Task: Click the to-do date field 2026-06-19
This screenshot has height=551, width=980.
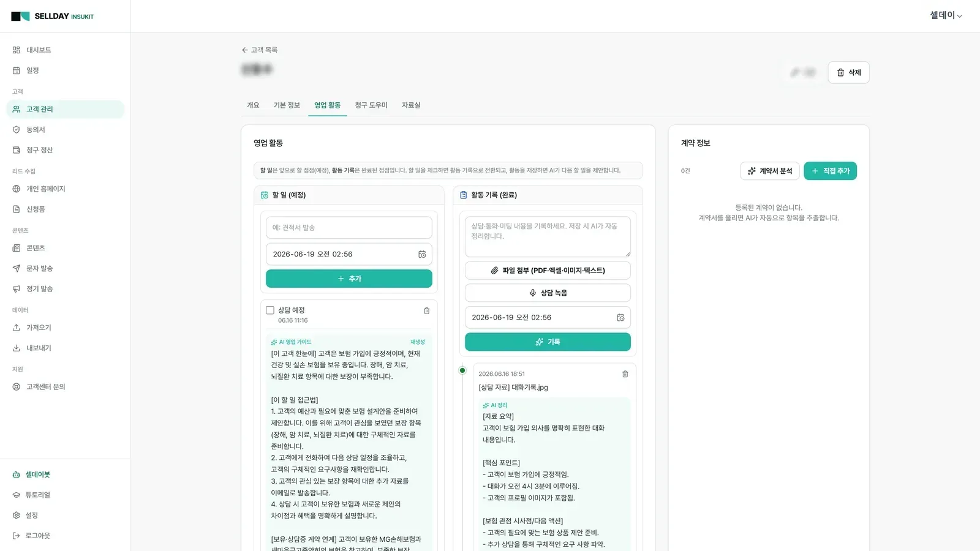Action: coord(349,254)
